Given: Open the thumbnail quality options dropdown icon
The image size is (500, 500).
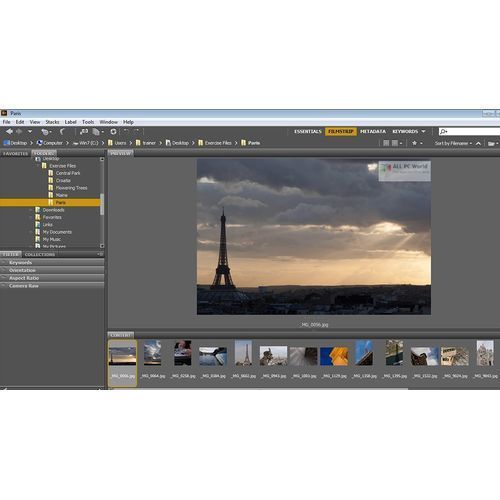Looking at the screenshot, I should click(x=397, y=143).
